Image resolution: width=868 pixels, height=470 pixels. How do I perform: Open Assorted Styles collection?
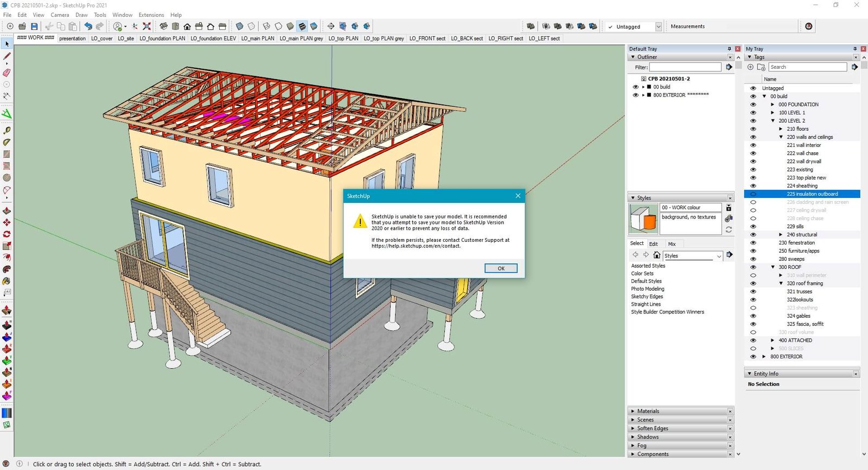648,266
